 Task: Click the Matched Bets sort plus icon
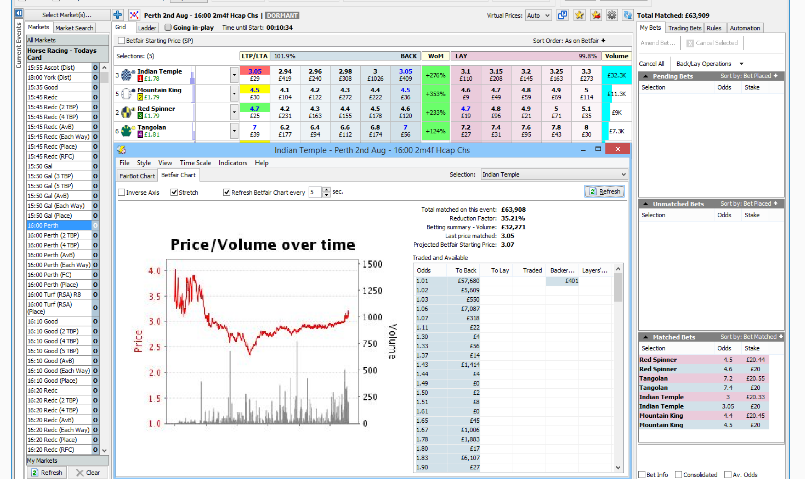780,337
